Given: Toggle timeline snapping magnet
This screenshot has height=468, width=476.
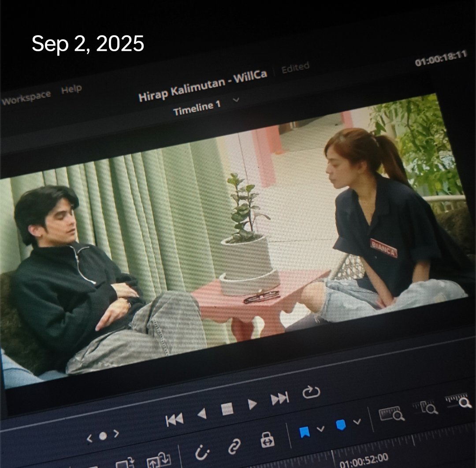Looking at the screenshot, I should [x=202, y=452].
